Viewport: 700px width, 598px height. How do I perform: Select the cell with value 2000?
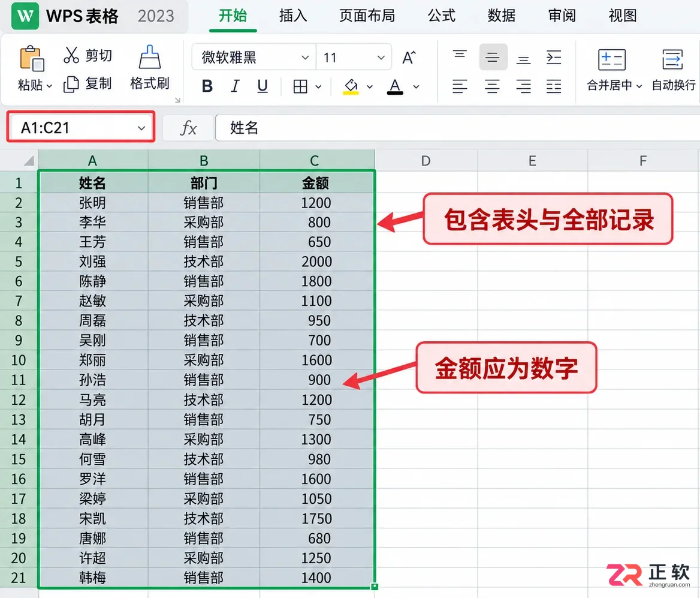[x=316, y=262]
